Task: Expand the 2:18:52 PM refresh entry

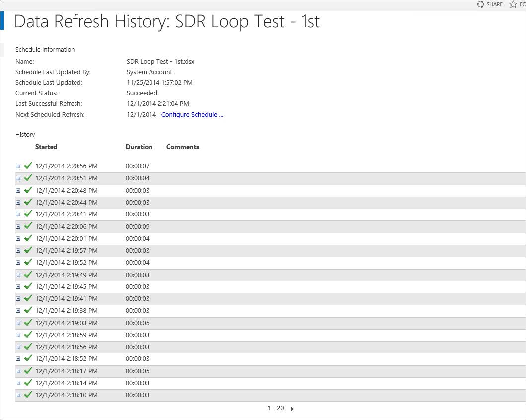Action: coord(18,359)
